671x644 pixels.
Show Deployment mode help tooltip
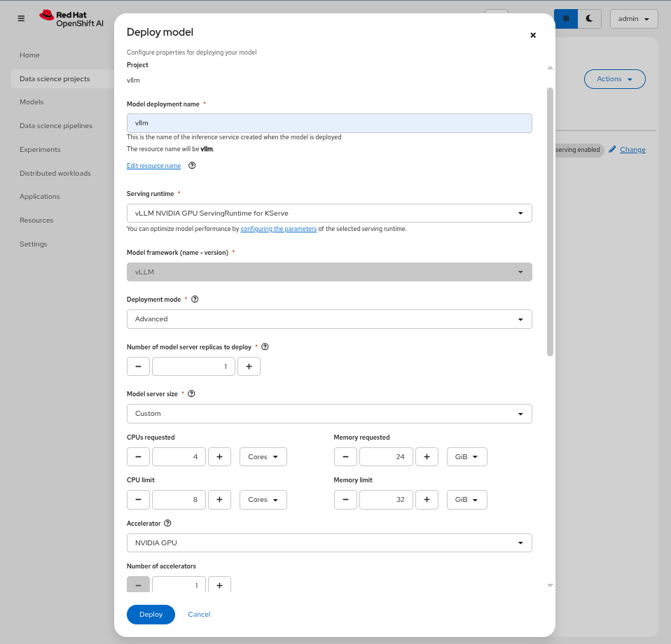195,300
